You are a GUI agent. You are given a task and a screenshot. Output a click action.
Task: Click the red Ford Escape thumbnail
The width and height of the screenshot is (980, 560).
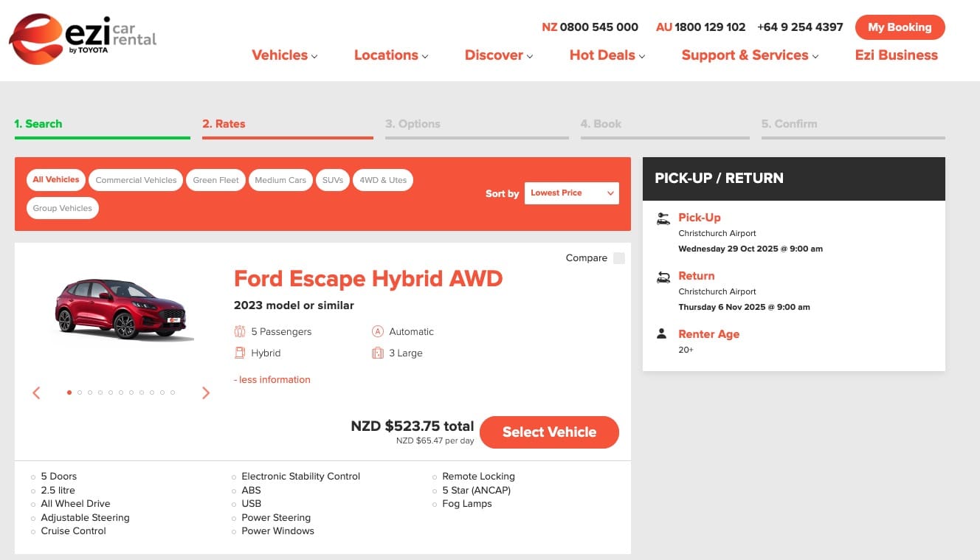click(120, 310)
